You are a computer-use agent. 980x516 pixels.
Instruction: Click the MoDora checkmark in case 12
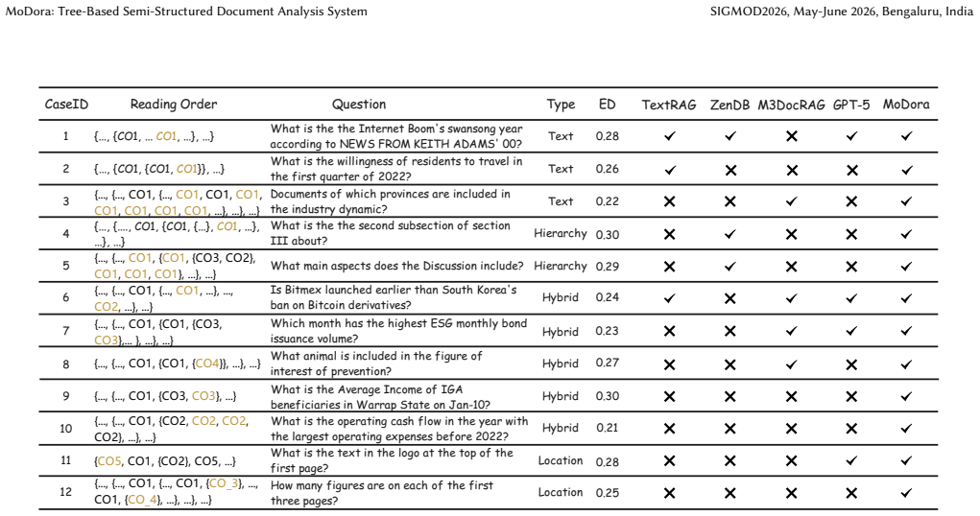[906, 493]
